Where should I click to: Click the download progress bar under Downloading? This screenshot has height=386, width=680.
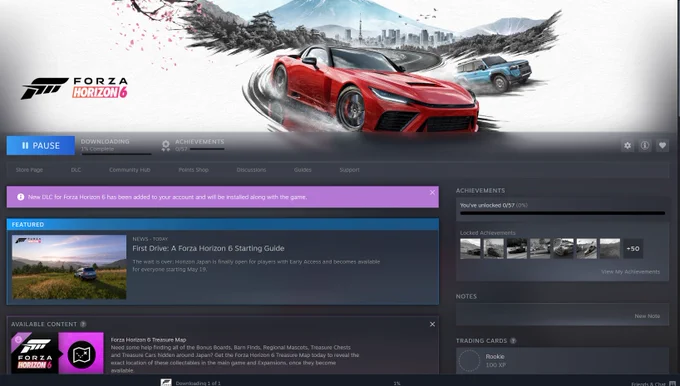point(116,154)
